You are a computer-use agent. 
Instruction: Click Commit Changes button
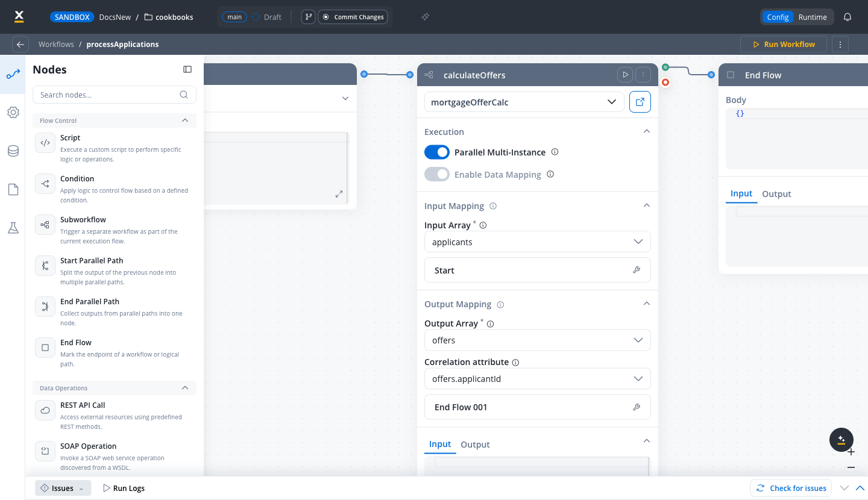(x=352, y=17)
